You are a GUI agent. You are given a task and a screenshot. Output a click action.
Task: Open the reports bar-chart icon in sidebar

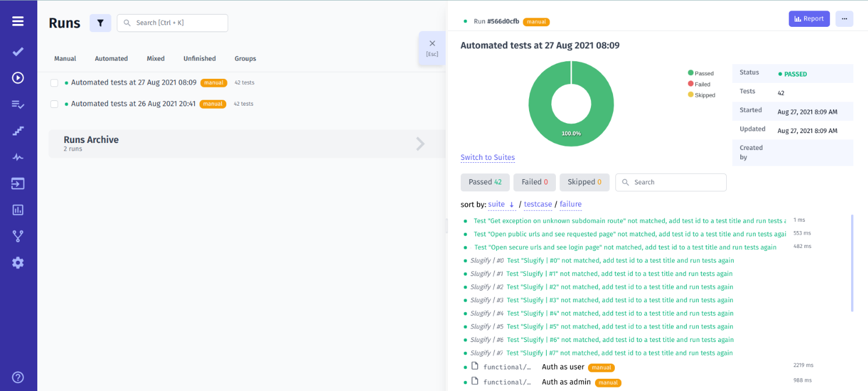click(17, 209)
